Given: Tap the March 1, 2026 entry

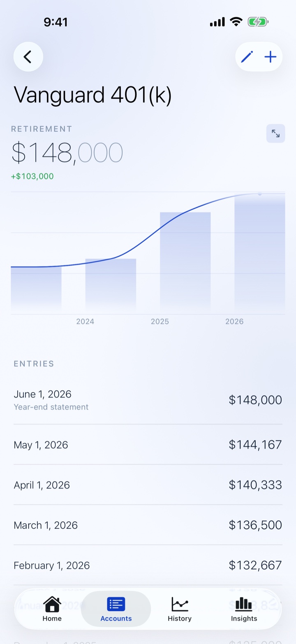Looking at the screenshot, I should [148, 525].
